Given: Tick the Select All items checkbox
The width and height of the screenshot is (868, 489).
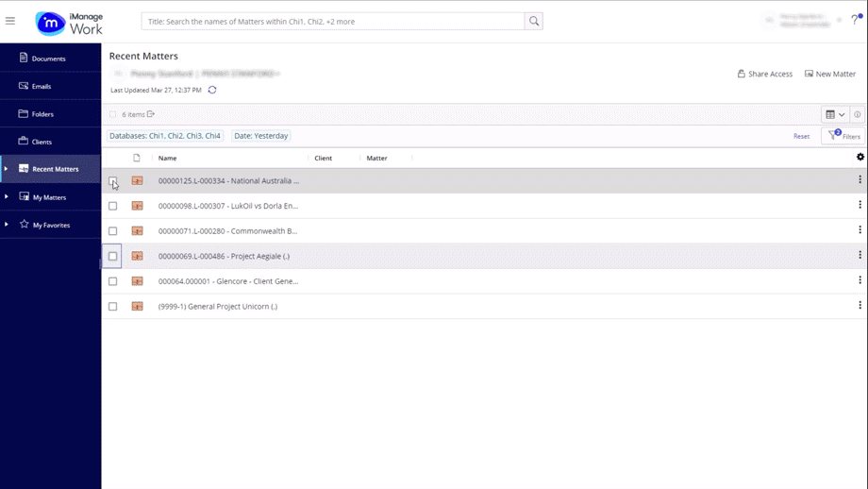Looking at the screenshot, I should coord(113,114).
